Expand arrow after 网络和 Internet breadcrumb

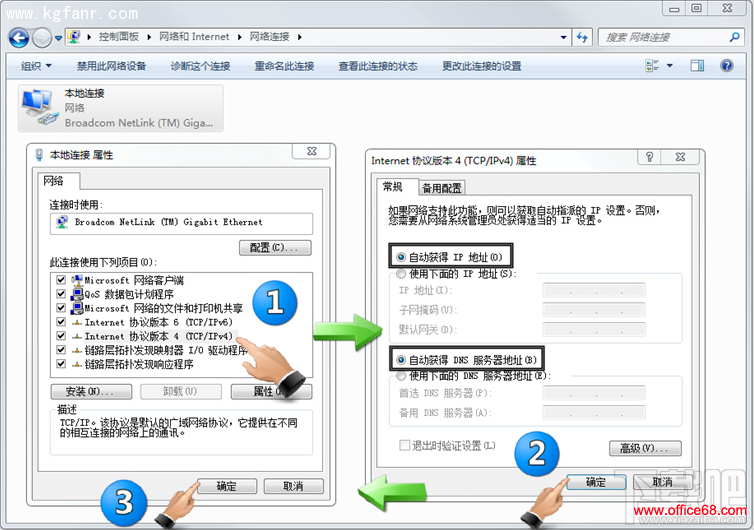[239, 37]
